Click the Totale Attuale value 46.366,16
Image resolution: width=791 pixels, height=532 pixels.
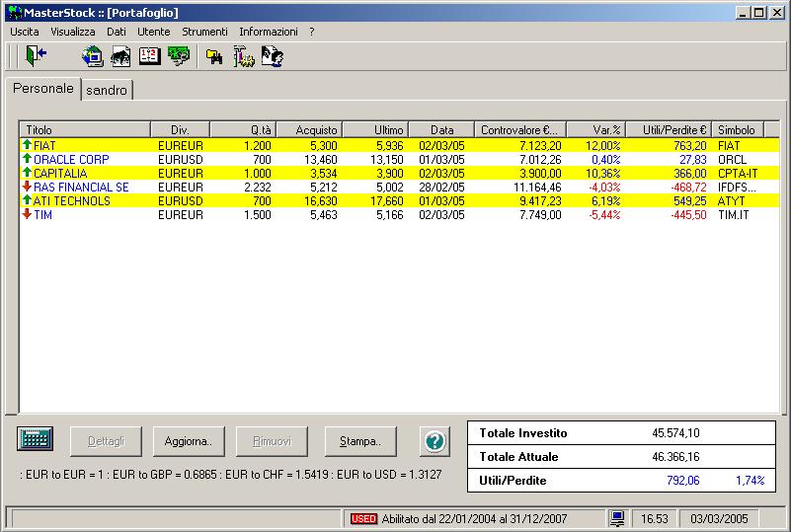pyautogui.click(x=675, y=456)
